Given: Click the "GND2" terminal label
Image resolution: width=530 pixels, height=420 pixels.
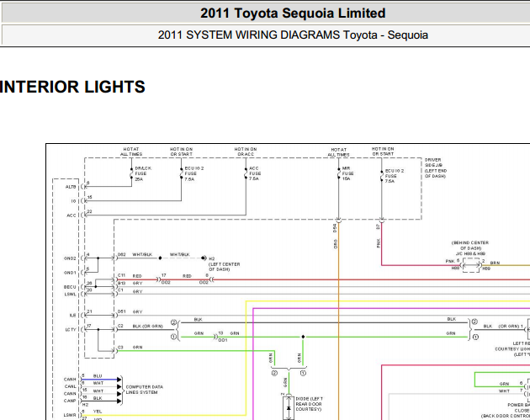Looking at the screenshot, I should pyautogui.click(x=70, y=258).
